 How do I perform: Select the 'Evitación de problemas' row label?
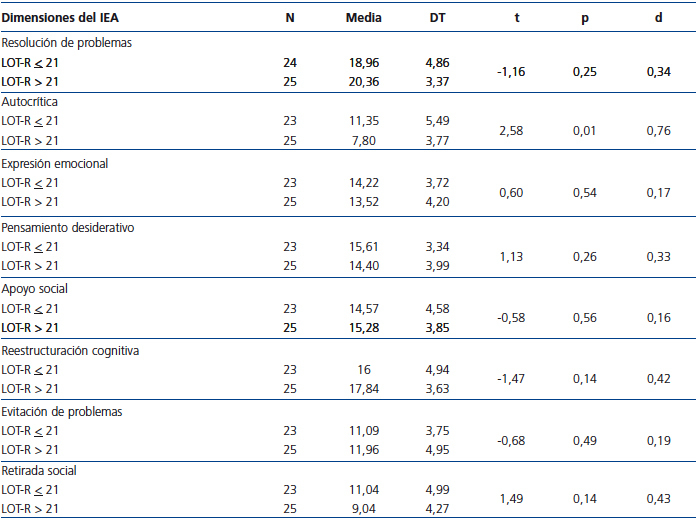coord(62,411)
